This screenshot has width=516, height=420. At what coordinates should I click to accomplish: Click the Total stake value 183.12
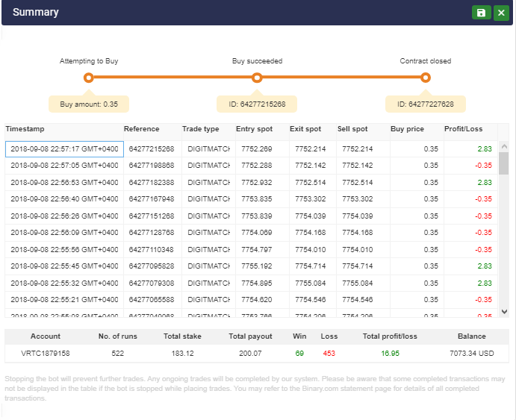[182, 354]
